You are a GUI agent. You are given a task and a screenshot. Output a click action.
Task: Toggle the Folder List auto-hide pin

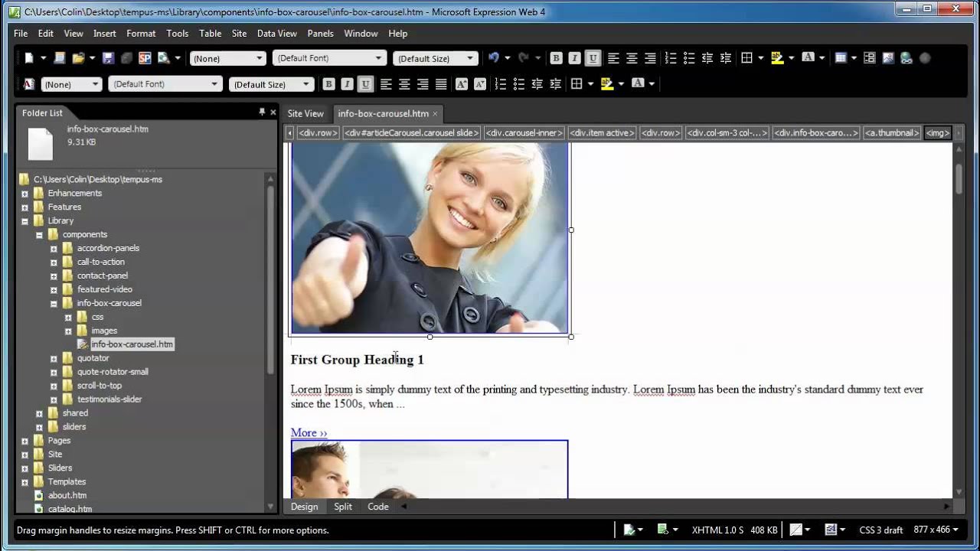pos(262,112)
